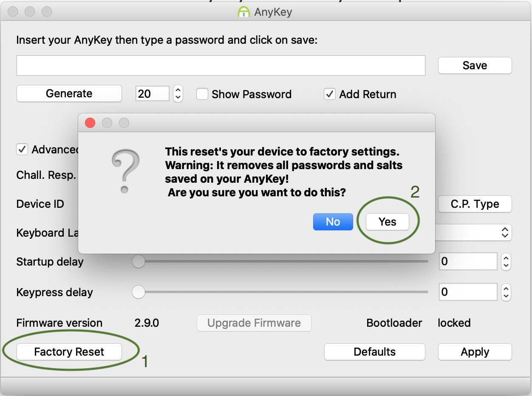
Task: Click the firmware version number 2.9.0
Action: [x=147, y=323]
